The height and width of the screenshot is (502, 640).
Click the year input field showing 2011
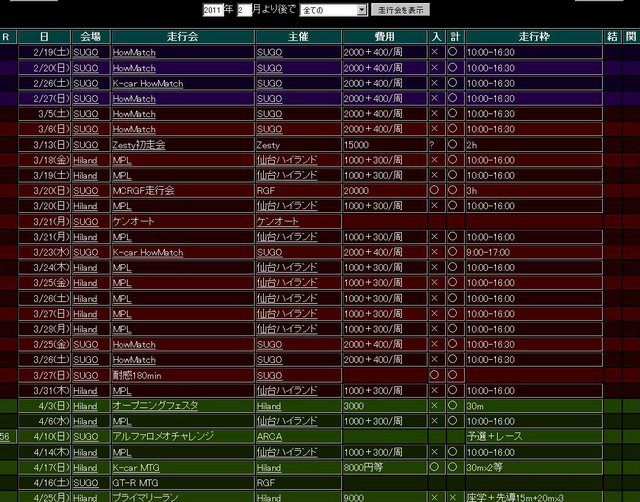pyautogui.click(x=212, y=10)
